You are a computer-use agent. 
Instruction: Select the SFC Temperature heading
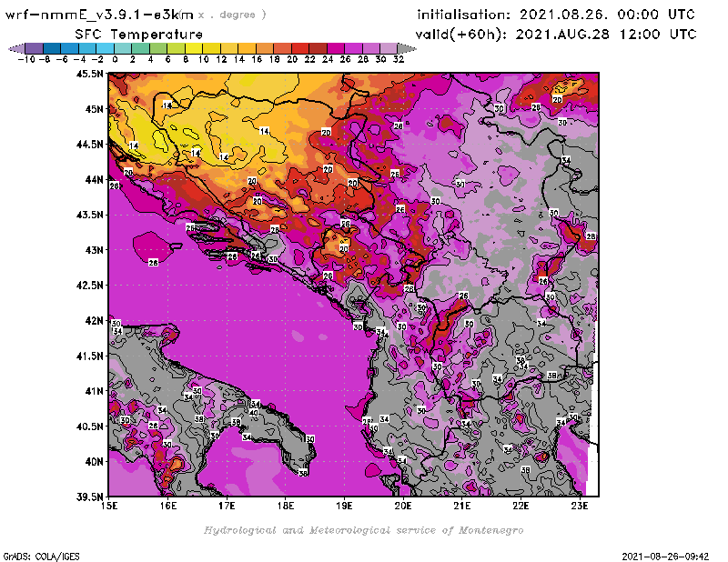(139, 35)
